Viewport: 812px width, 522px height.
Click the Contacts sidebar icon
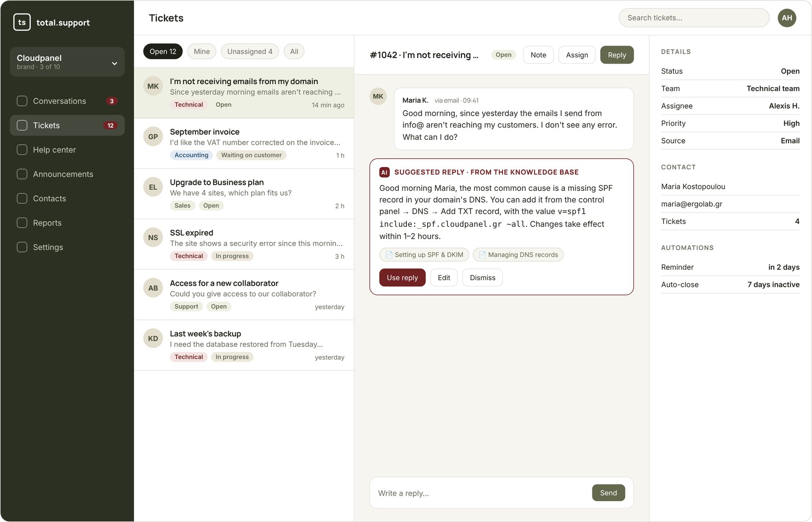click(22, 199)
